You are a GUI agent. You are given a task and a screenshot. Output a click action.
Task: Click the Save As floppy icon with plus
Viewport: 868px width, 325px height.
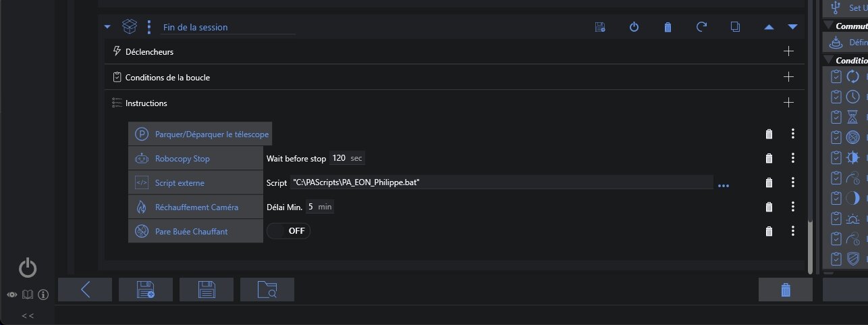point(145,290)
